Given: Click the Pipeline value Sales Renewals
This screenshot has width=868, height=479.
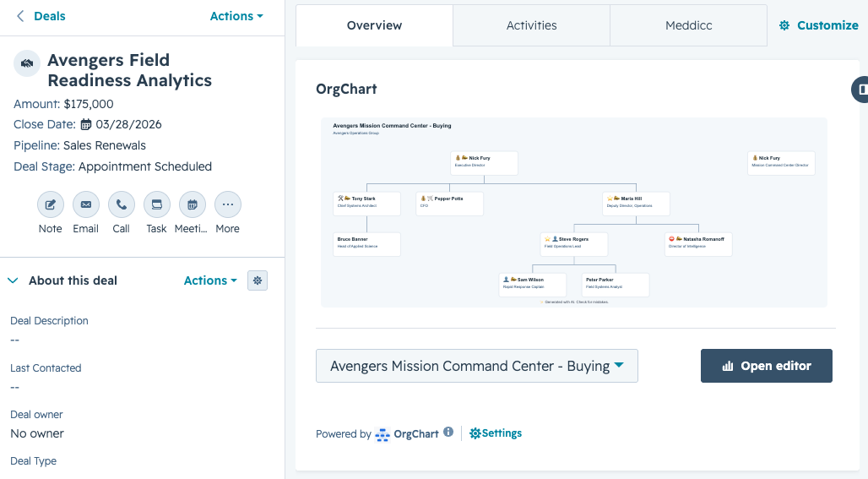Looking at the screenshot, I should (105, 145).
